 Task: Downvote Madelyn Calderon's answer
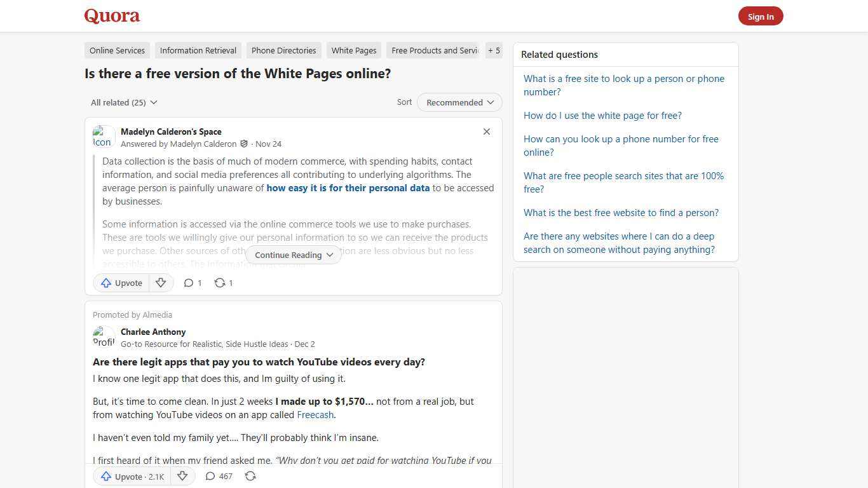[161, 283]
